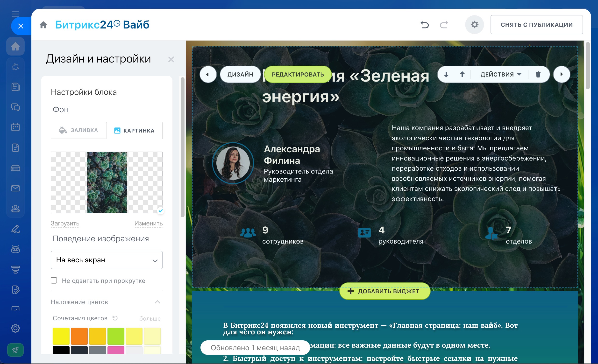The image size is (598, 364).
Task: Collapse the Наложение цветов section
Action: tap(157, 302)
